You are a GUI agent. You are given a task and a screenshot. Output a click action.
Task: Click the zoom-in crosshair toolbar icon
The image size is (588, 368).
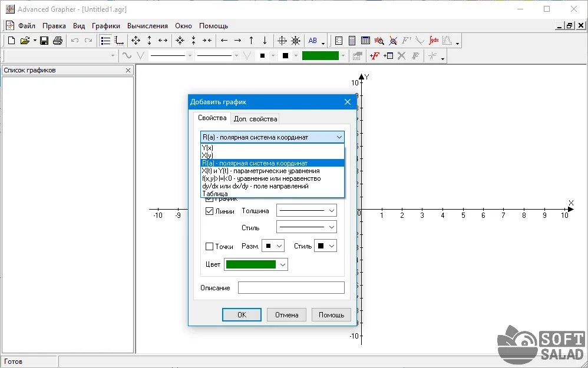[282, 40]
